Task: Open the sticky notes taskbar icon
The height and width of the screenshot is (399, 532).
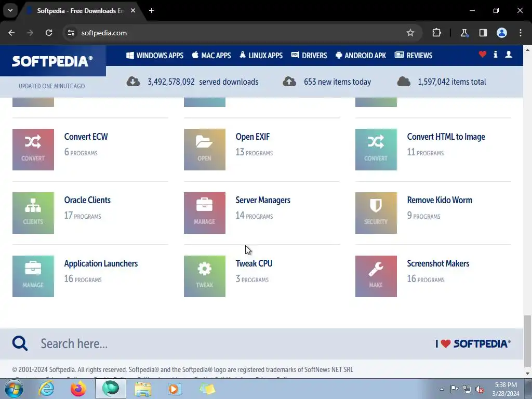Action: (x=207, y=389)
